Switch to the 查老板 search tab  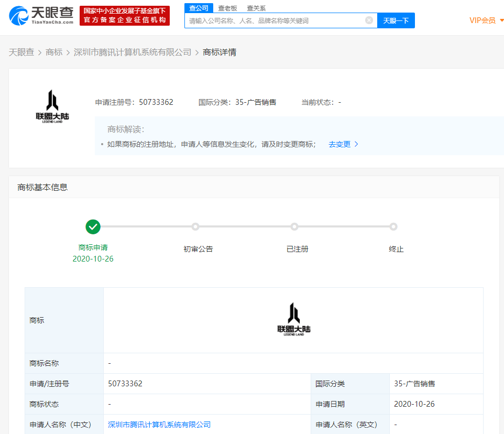[227, 8]
